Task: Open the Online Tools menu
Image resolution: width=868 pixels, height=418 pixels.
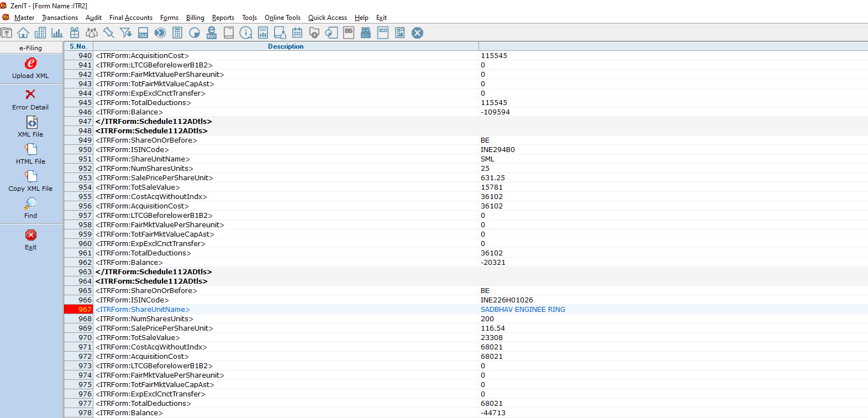Action: [282, 18]
